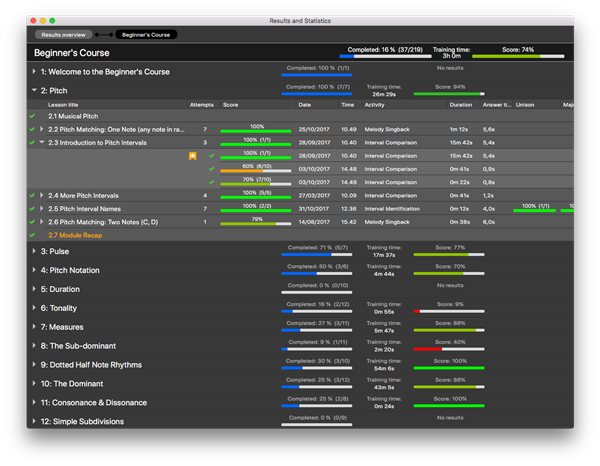This screenshot has width=600, height=466.
Task: Sort by the Date column header
Action: pyautogui.click(x=304, y=104)
